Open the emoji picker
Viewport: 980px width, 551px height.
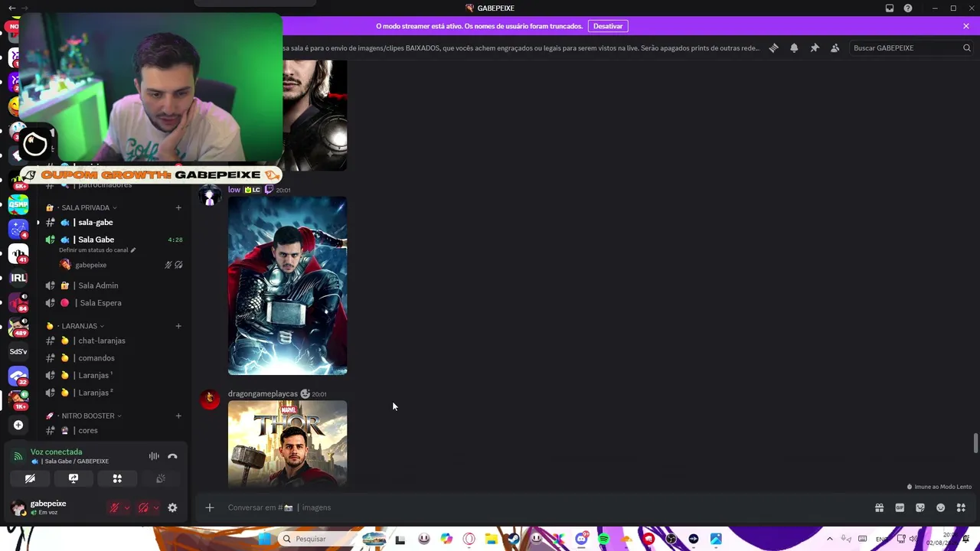941,507
